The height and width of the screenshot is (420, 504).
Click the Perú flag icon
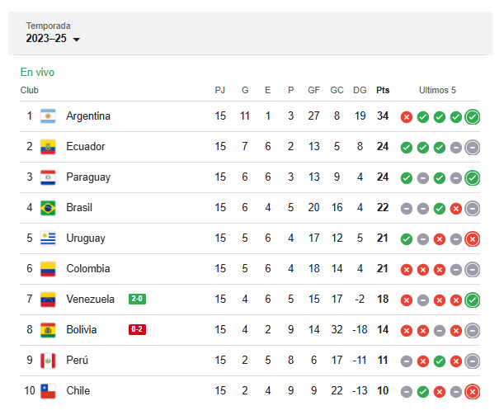point(48,361)
